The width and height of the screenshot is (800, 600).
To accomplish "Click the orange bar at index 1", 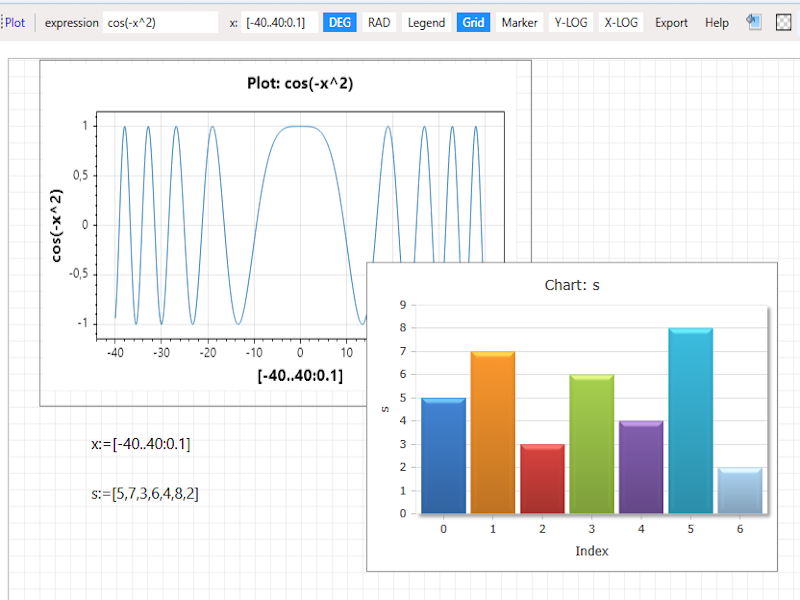I will (x=493, y=432).
